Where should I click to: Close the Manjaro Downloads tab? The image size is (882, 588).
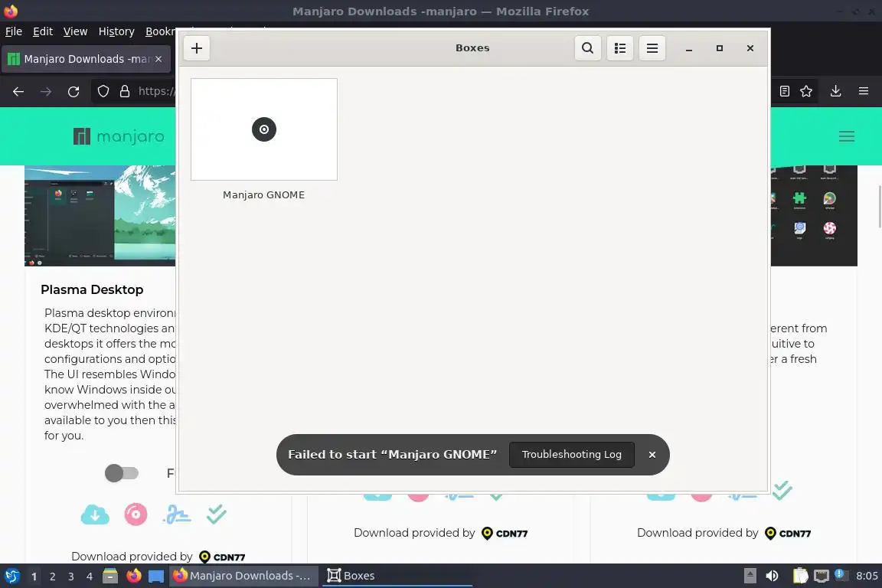click(158, 59)
